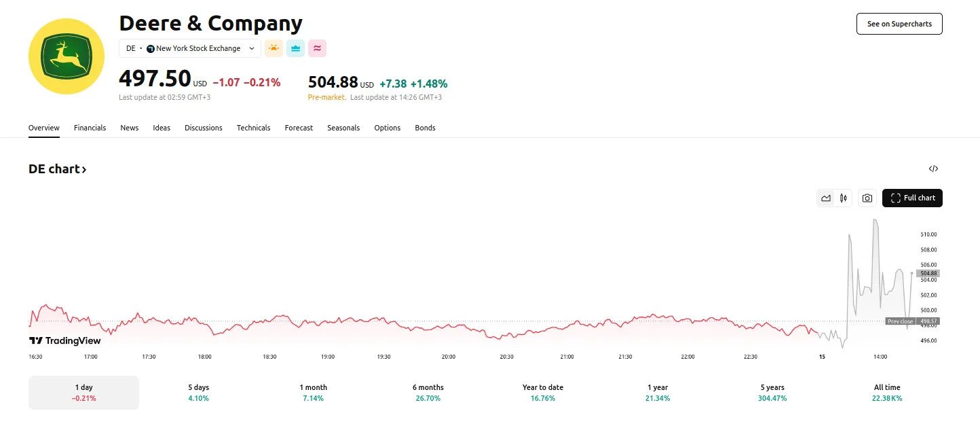
Task: Click the John Deere company logo
Action: pos(66,56)
